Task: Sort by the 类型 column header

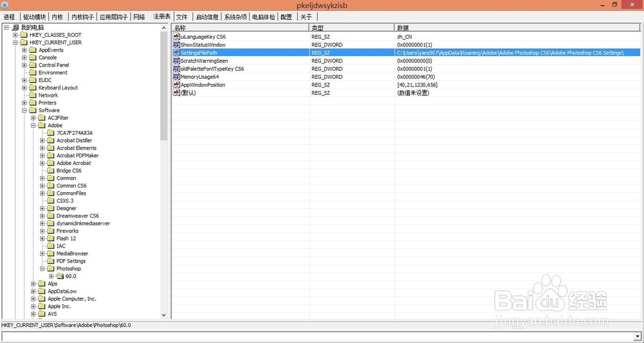Action: click(352, 28)
